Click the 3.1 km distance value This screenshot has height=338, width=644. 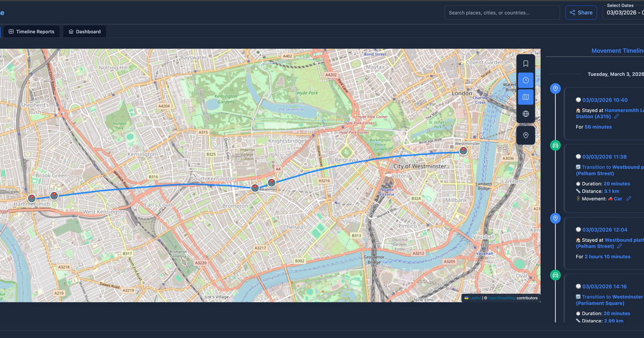[x=611, y=191]
